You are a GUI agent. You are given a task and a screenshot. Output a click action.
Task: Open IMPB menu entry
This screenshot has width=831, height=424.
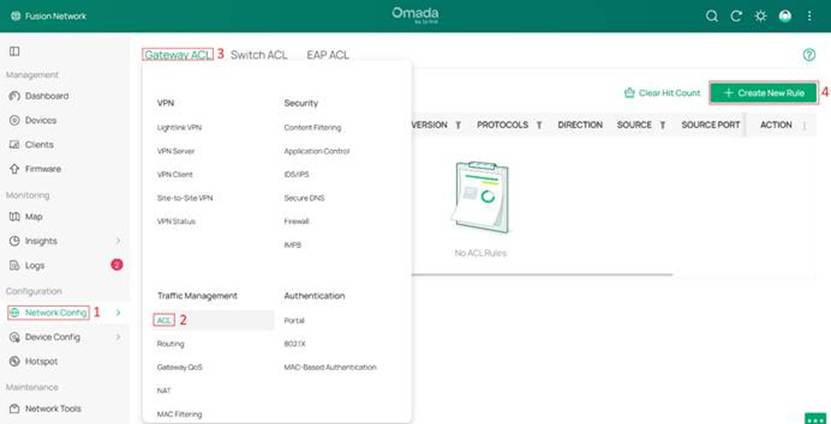pyautogui.click(x=293, y=244)
